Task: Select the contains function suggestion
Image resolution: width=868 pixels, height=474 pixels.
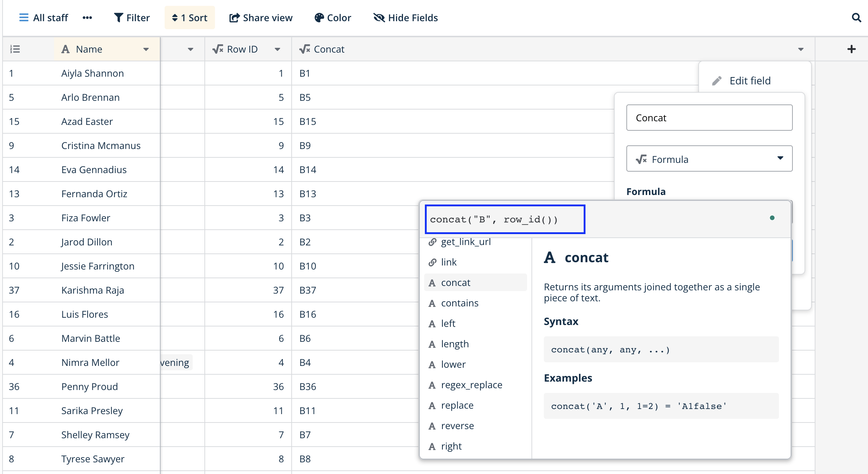Action: click(460, 303)
